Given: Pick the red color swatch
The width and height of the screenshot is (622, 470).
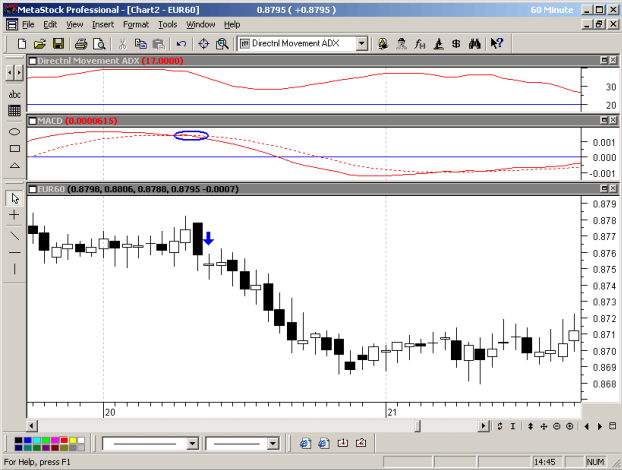Looking at the screenshot, I should coord(63,440).
